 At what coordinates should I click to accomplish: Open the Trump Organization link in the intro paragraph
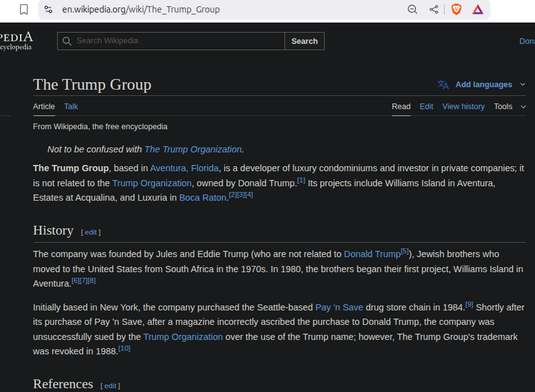click(152, 183)
